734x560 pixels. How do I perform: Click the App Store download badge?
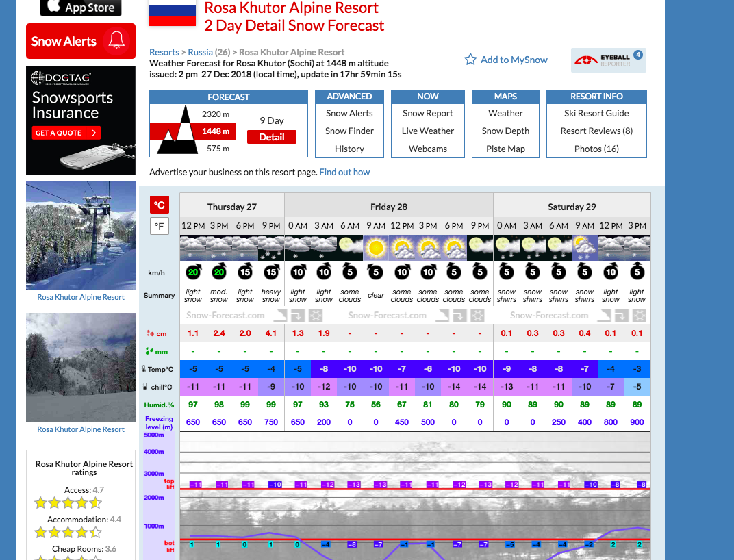pyautogui.click(x=81, y=8)
